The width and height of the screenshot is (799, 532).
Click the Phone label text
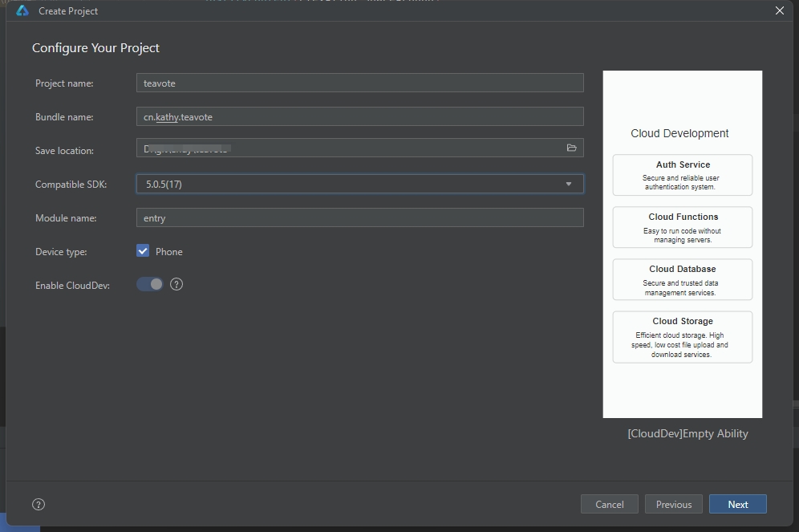168,252
